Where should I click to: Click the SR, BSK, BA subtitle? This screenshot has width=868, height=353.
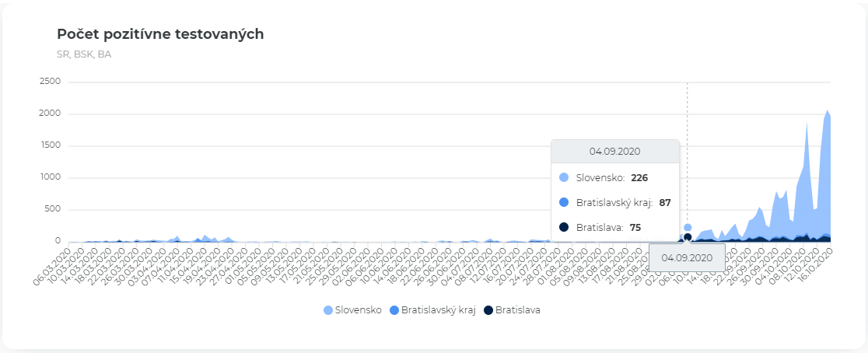[x=84, y=54]
